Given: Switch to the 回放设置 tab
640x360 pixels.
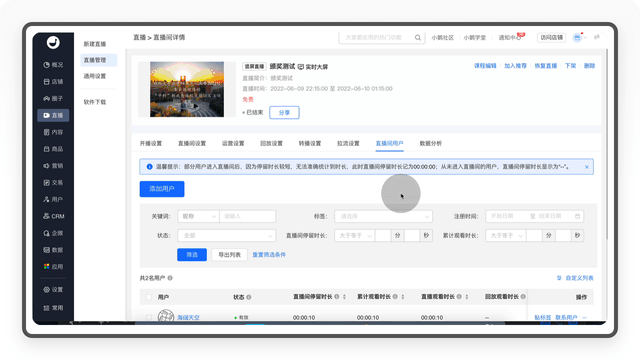Looking at the screenshot, I should click(x=271, y=143).
